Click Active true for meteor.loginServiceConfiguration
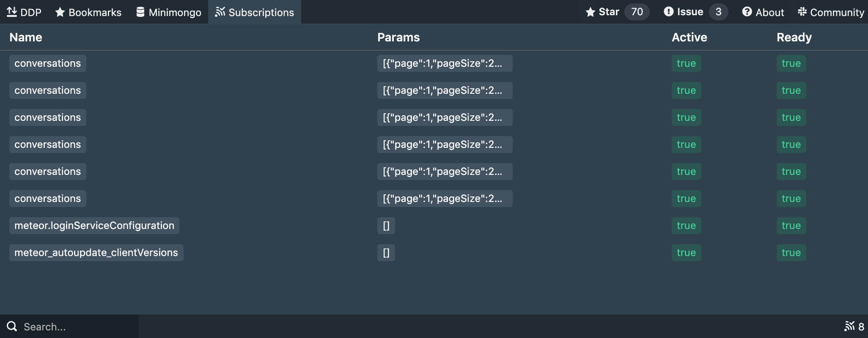868x338 pixels. pyautogui.click(x=687, y=226)
